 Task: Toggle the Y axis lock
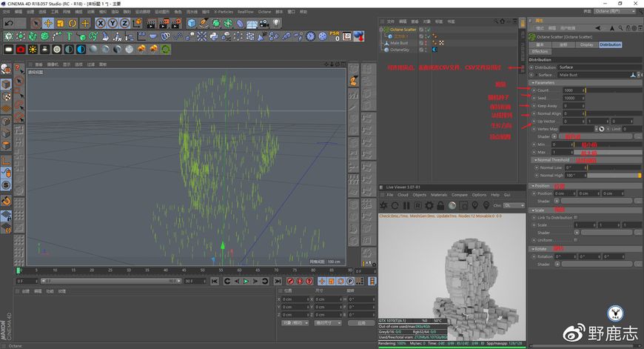(x=113, y=23)
